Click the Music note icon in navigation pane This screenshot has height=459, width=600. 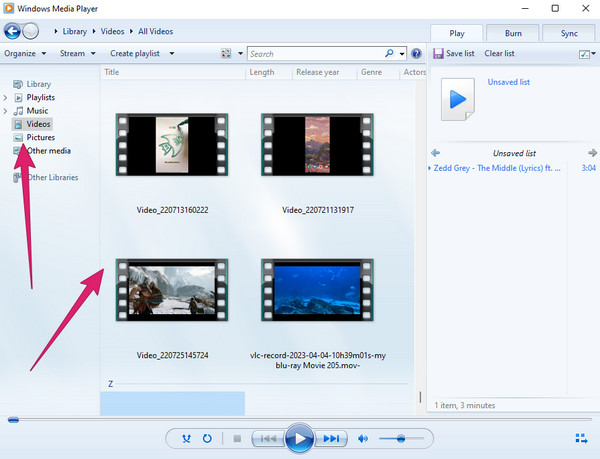[18, 111]
